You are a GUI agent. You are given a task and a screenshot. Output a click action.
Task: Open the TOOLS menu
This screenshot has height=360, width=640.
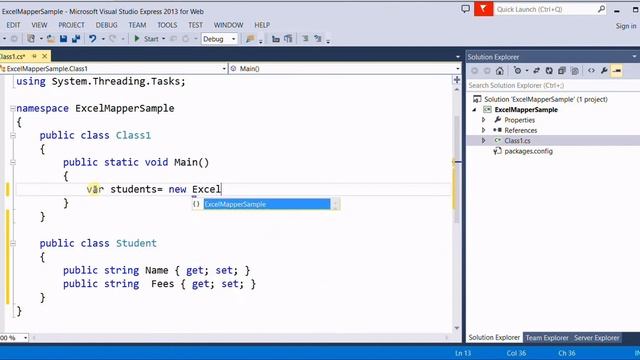point(167,25)
